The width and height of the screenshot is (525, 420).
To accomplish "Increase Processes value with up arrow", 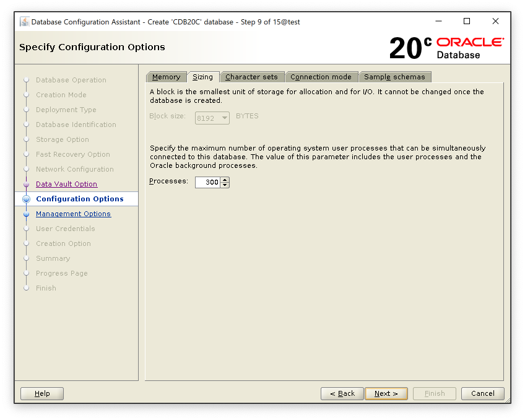I will pos(225,180).
